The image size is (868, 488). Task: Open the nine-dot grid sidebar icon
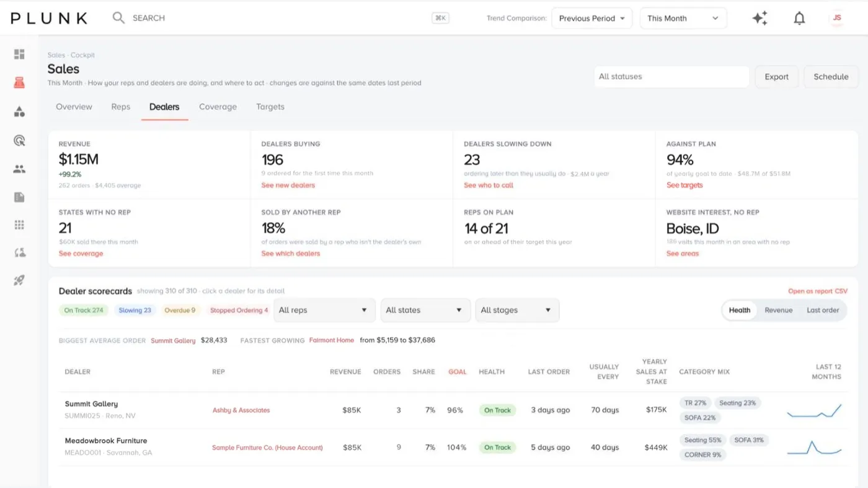point(19,224)
